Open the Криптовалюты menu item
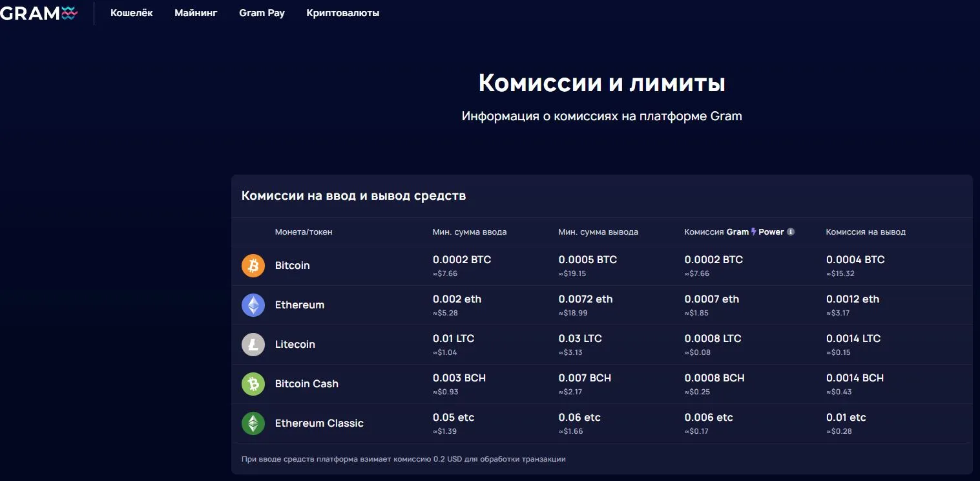Image resolution: width=980 pixels, height=481 pixels. 343,13
